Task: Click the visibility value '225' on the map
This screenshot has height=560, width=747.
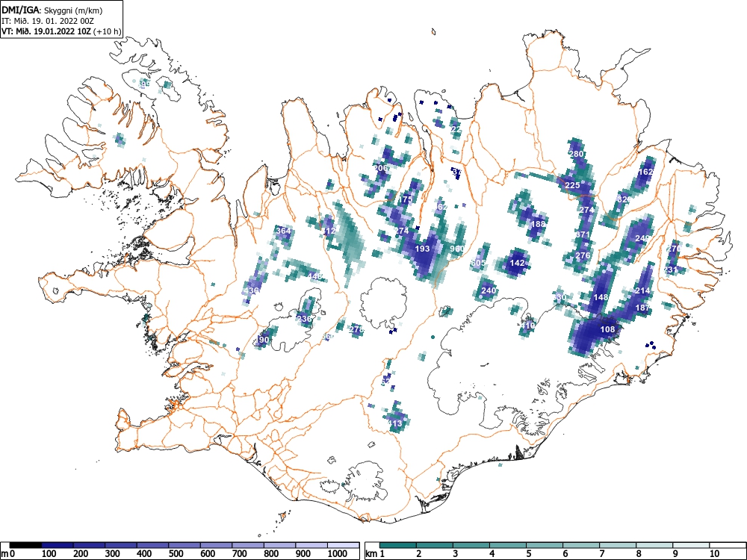Action: pyautogui.click(x=572, y=185)
